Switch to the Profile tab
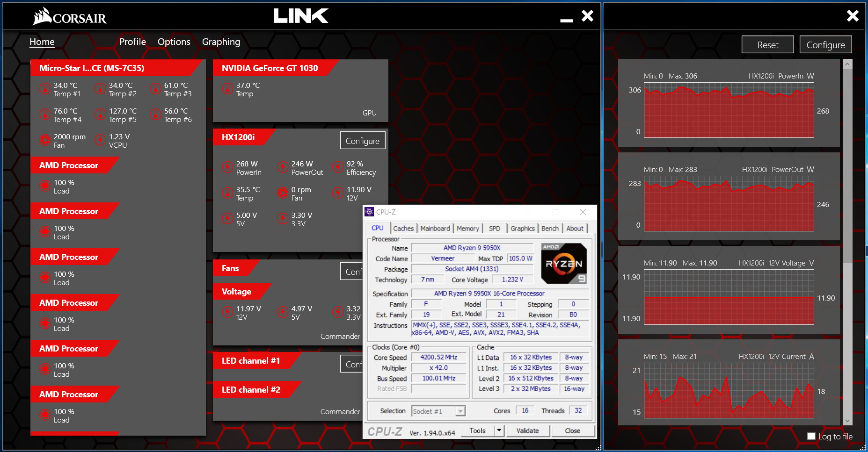 point(132,42)
